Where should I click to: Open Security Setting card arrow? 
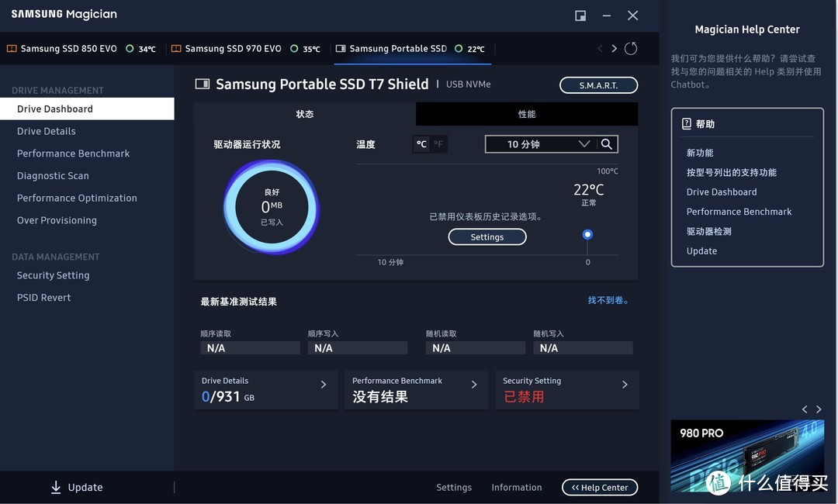click(x=625, y=385)
